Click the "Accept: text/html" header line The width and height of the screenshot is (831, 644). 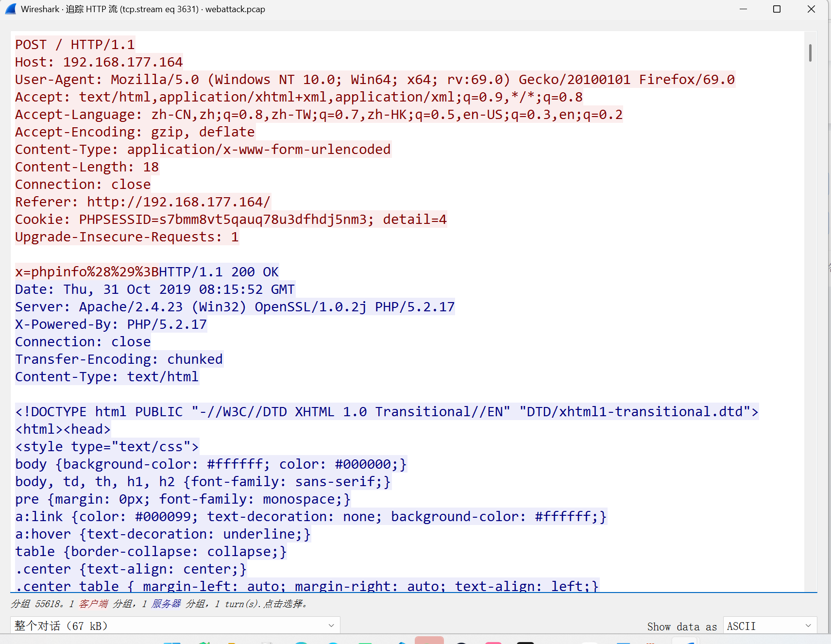pos(299,97)
